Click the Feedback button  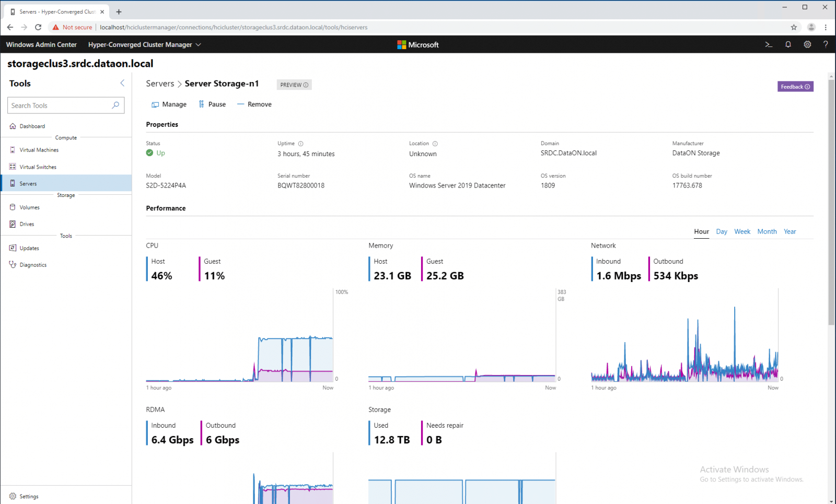[795, 87]
